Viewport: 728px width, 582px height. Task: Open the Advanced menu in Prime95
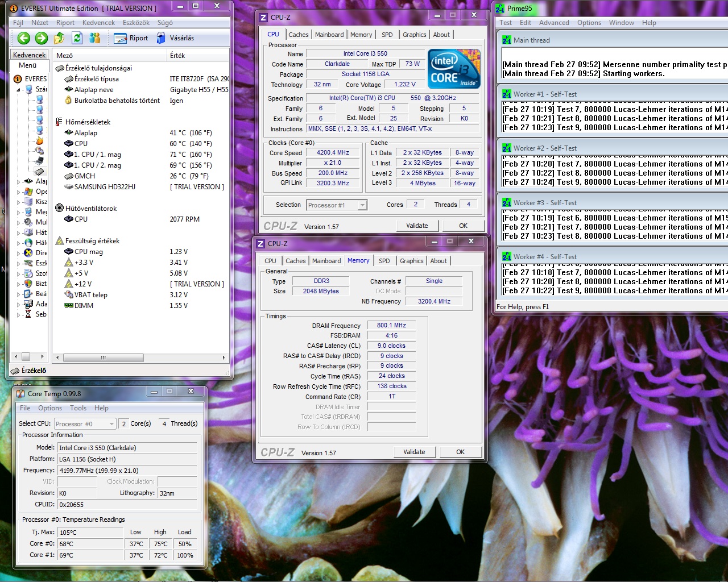click(x=554, y=23)
